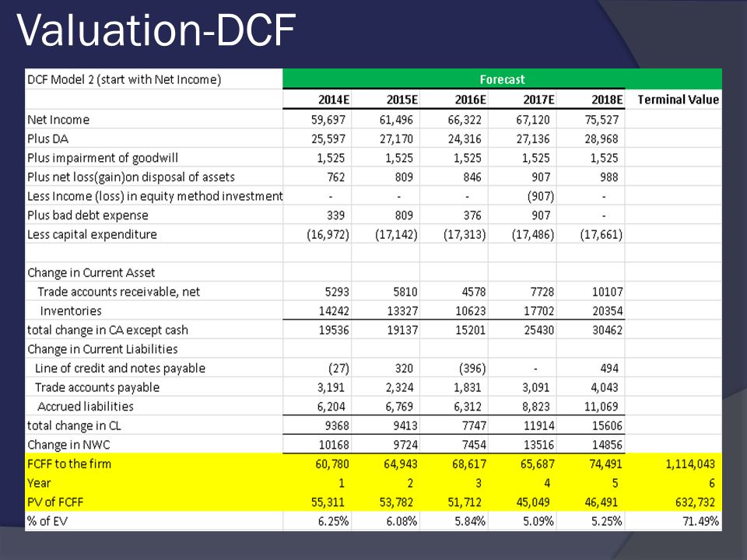Select Plus DA value 28,968
This screenshot has width=747, height=560.
click(601, 138)
